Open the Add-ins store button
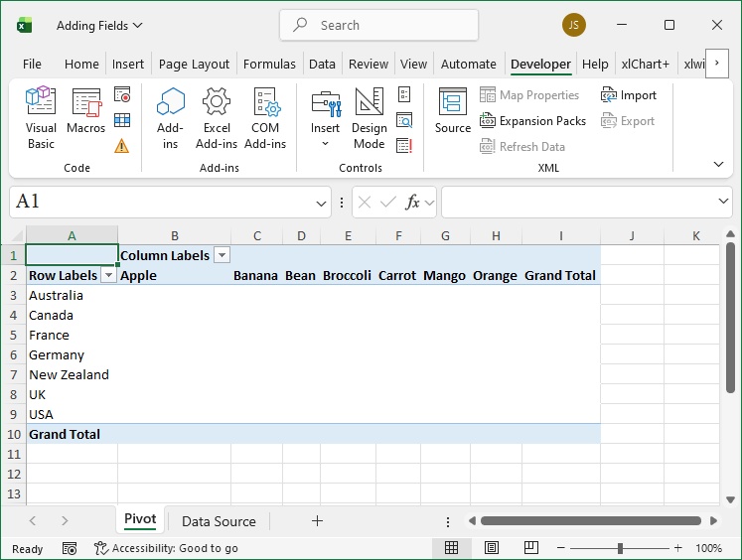 (170, 118)
